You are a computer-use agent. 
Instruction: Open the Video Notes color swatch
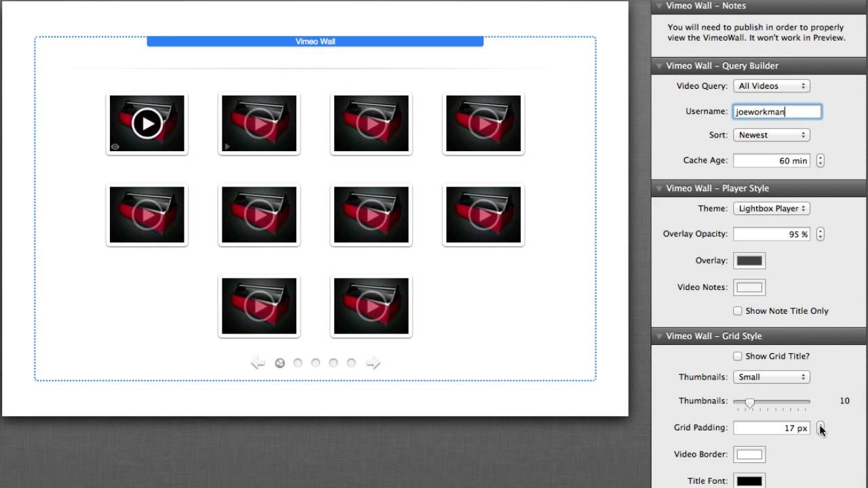(749, 287)
